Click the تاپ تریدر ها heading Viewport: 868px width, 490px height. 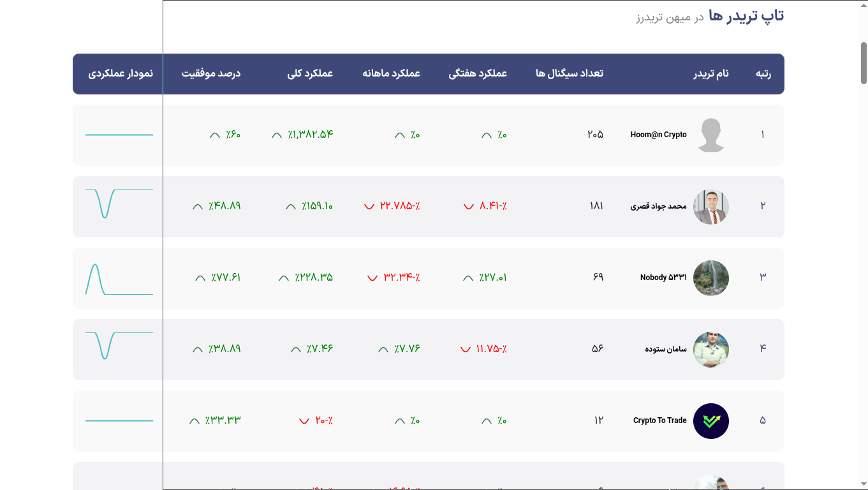[746, 16]
